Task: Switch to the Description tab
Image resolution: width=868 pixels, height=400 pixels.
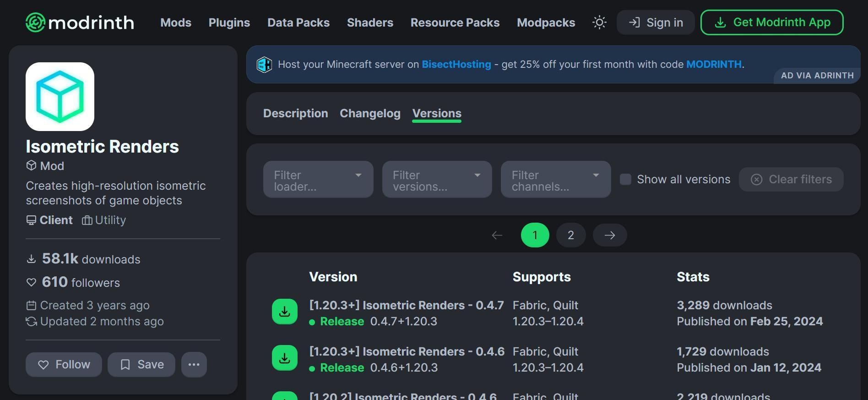Action: click(295, 113)
